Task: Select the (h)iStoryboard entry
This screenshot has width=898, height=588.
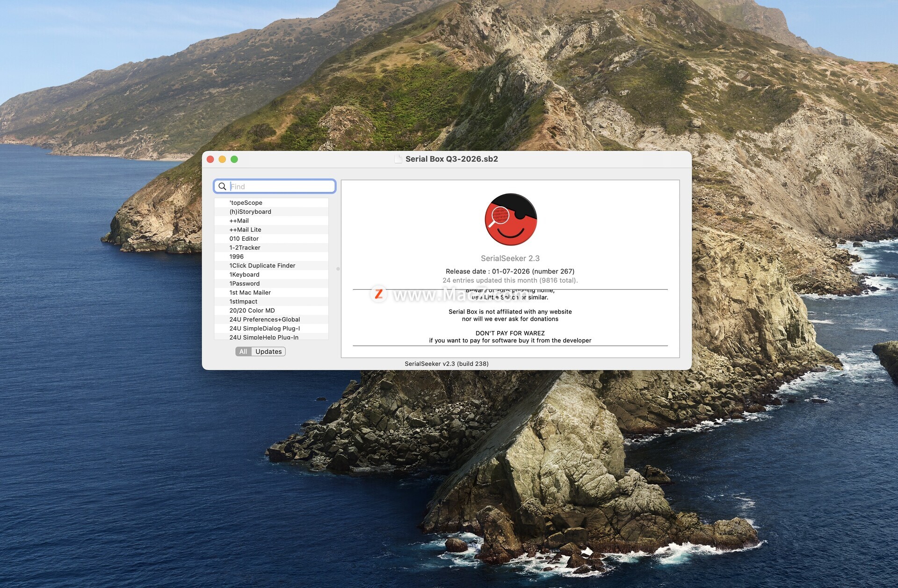Action: pos(271,212)
